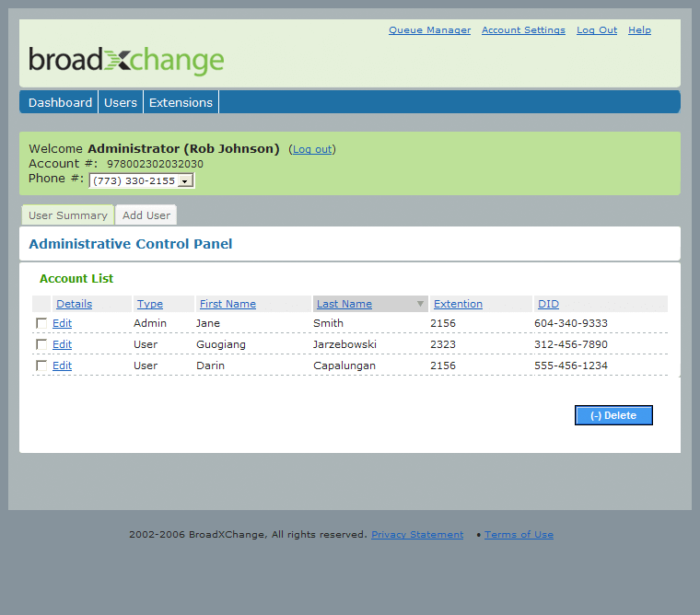Click the Administrative Control Panel heading
Screen dimensions: 700x615
click(131, 244)
